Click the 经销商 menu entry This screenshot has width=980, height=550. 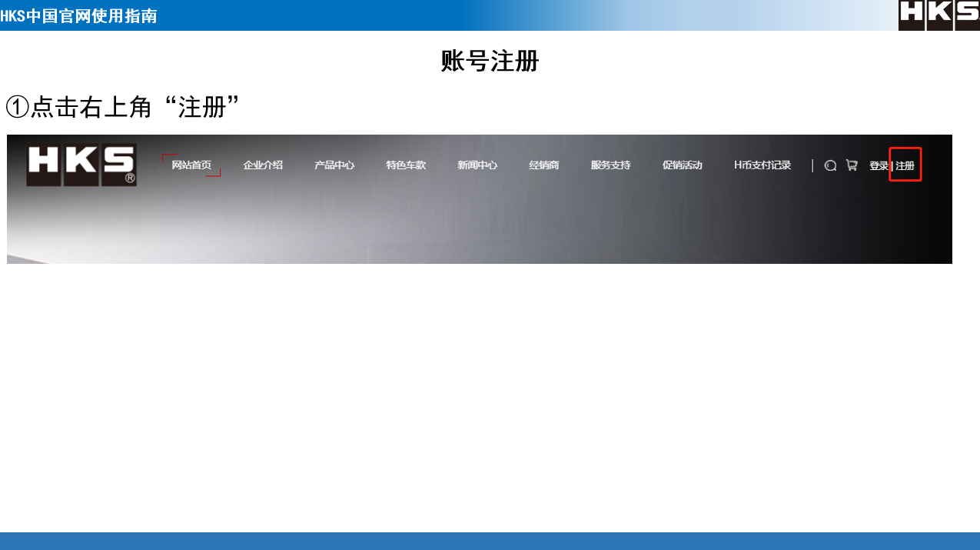(x=544, y=165)
